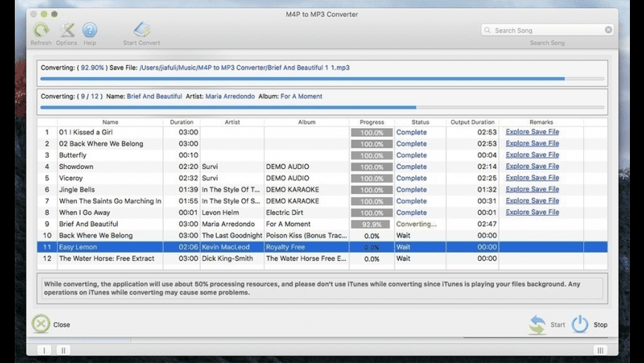Viewport: 644px width, 363px height.
Task: Sort by the Duration column header
Action: [181, 122]
